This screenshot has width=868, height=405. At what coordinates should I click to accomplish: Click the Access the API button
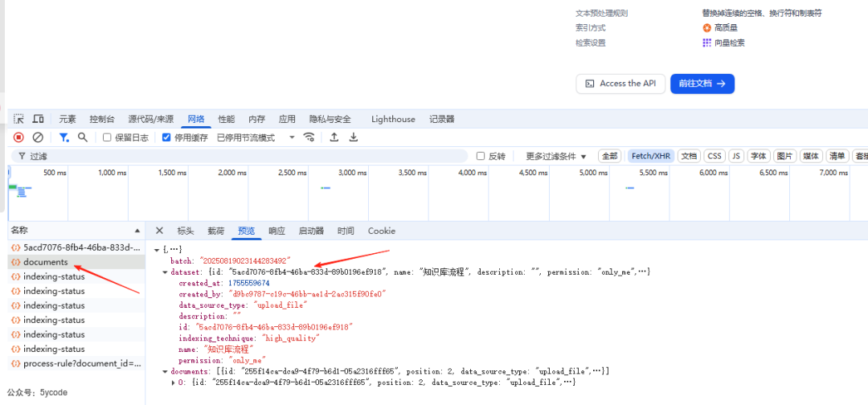coord(620,84)
